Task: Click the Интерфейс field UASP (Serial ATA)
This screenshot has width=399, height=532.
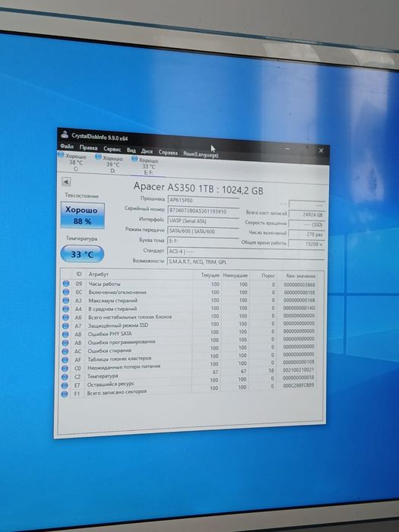Action: tap(204, 221)
